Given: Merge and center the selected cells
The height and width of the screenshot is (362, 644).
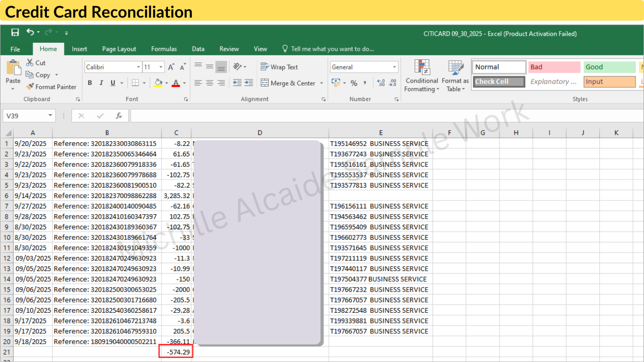Looking at the screenshot, I should coord(288,83).
